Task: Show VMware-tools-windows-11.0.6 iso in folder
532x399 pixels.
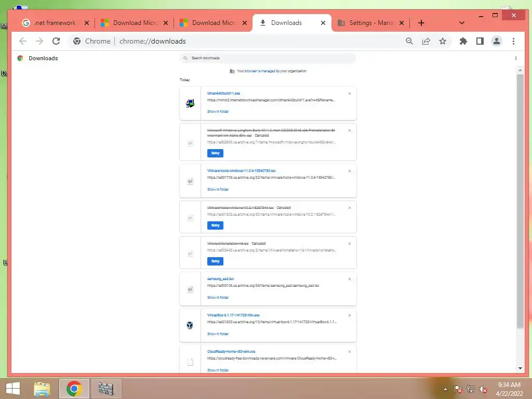Action: click(218, 189)
